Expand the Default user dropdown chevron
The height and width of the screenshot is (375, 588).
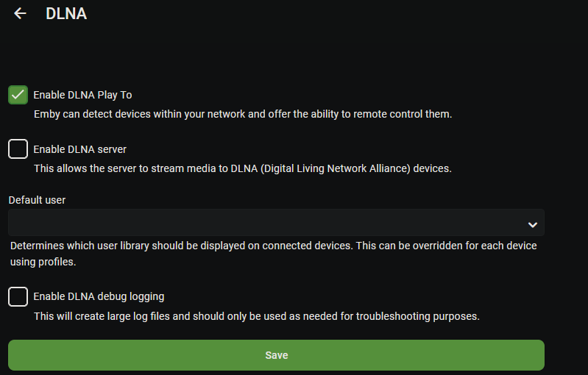coord(533,224)
